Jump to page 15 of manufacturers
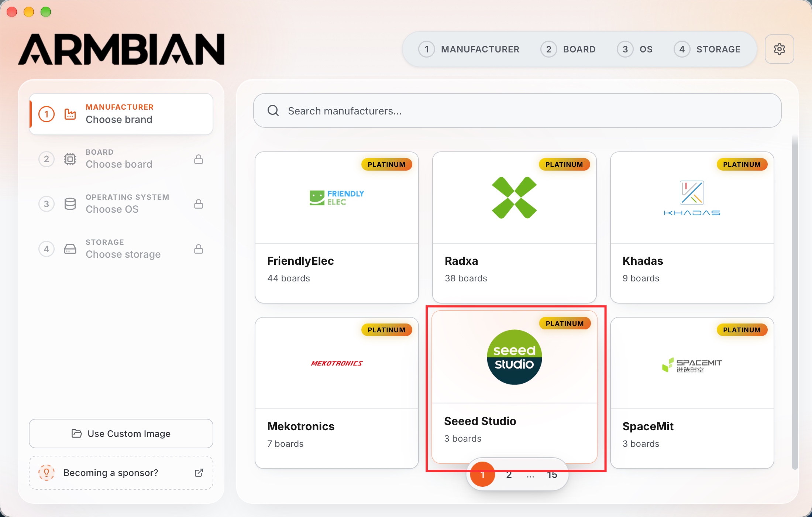 coord(552,475)
